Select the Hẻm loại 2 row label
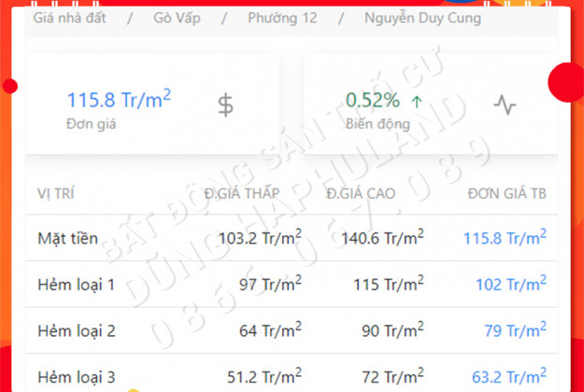 click(x=76, y=330)
